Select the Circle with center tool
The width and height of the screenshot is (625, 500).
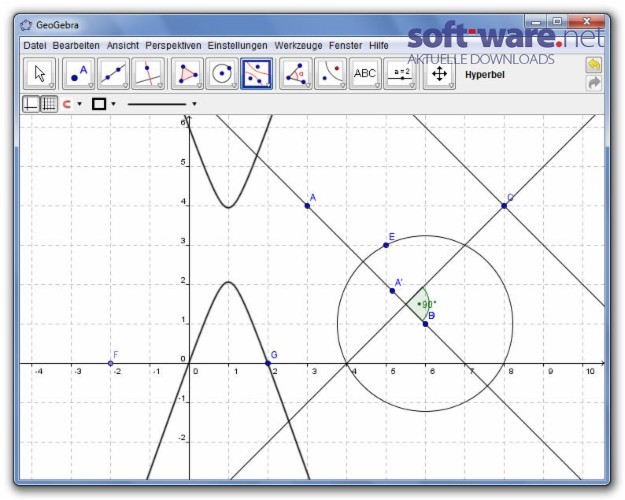(222, 74)
